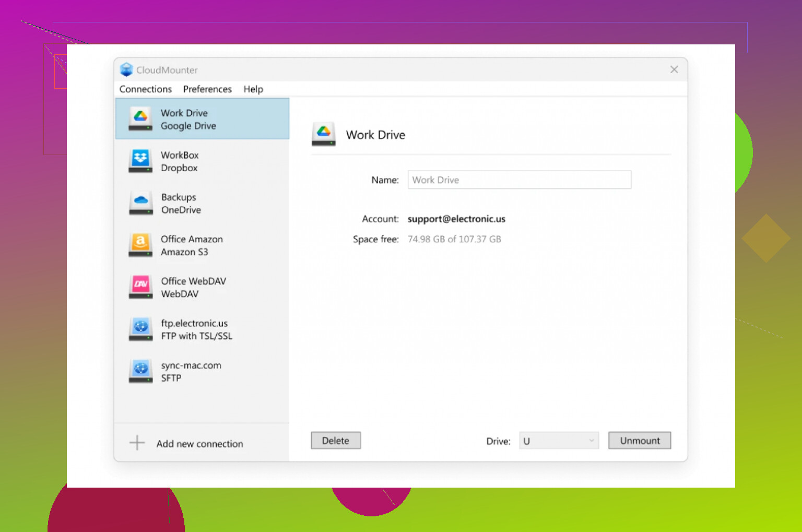The height and width of the screenshot is (532, 802).
Task: Select the Office Amazon connection label
Action: (192, 239)
